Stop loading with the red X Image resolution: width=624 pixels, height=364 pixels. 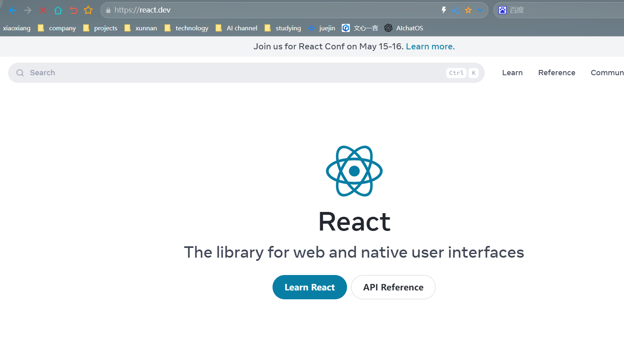pyautogui.click(x=43, y=10)
